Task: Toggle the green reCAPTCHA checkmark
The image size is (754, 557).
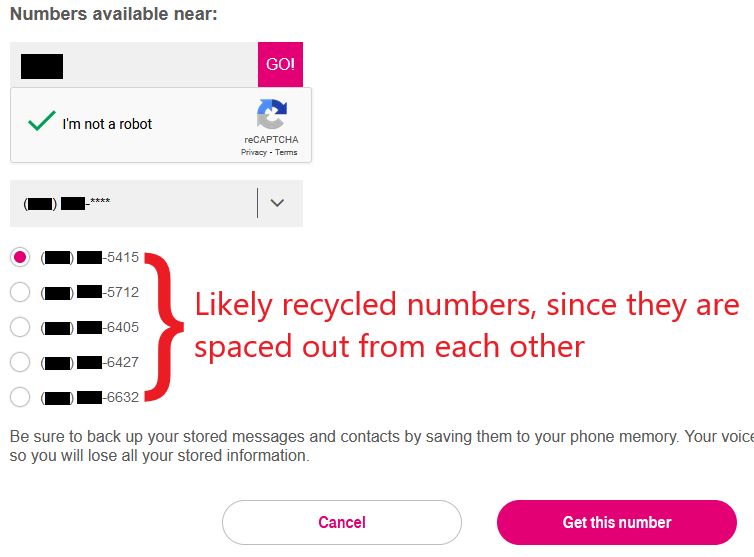Action: coord(41,121)
